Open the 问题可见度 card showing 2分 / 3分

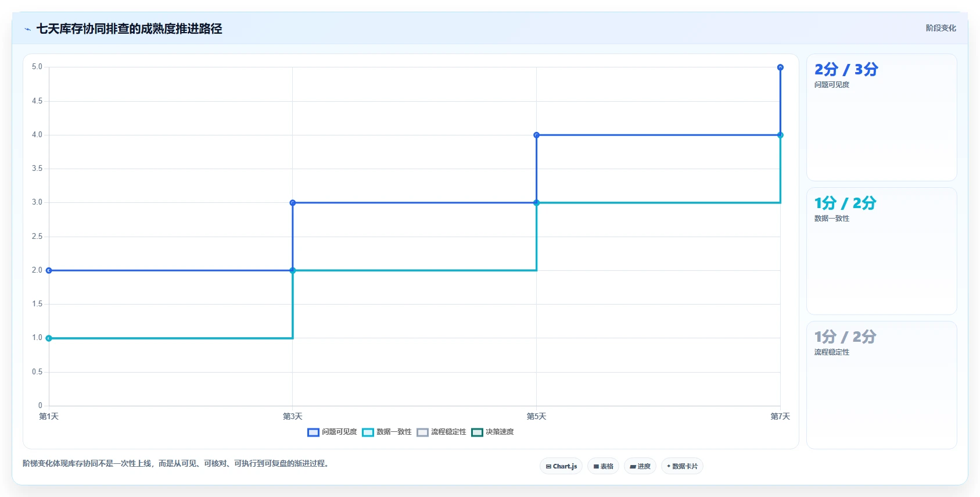[x=881, y=117]
